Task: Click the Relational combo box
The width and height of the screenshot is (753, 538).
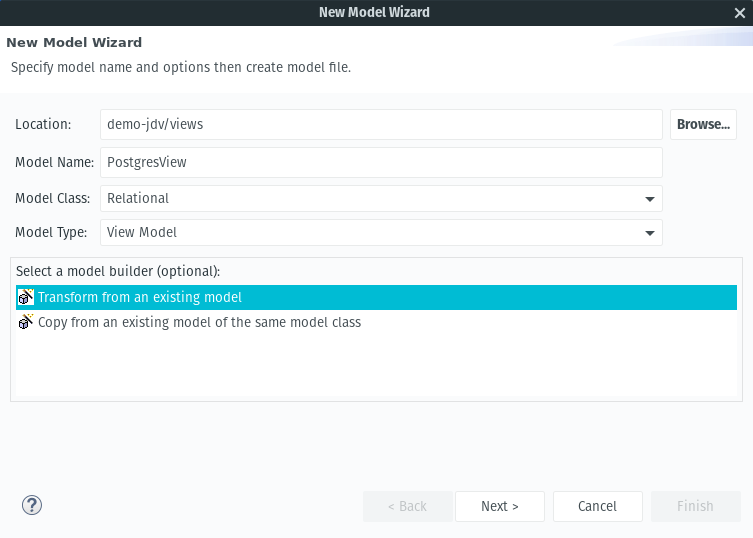Action: tap(381, 198)
